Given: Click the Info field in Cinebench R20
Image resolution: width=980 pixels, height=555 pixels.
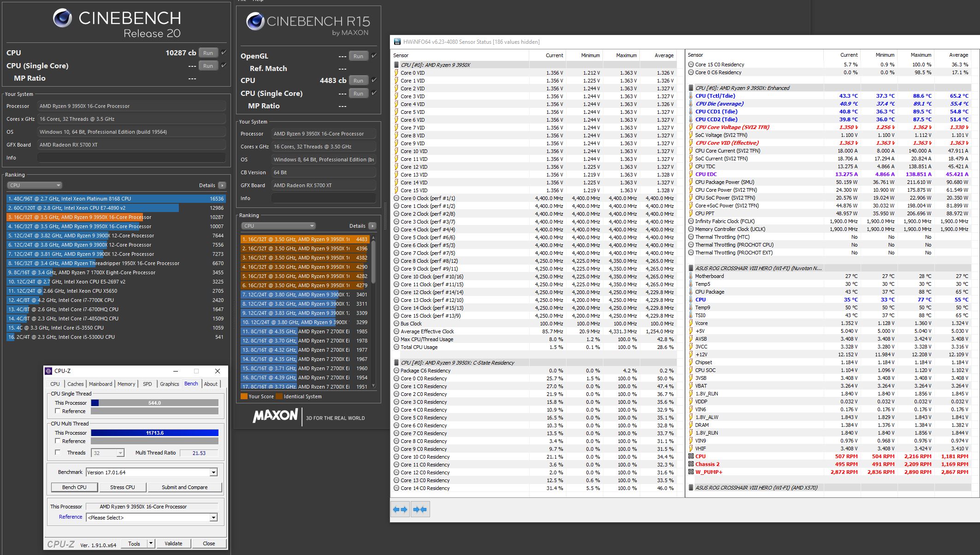Looking at the screenshot, I should 131,158.
